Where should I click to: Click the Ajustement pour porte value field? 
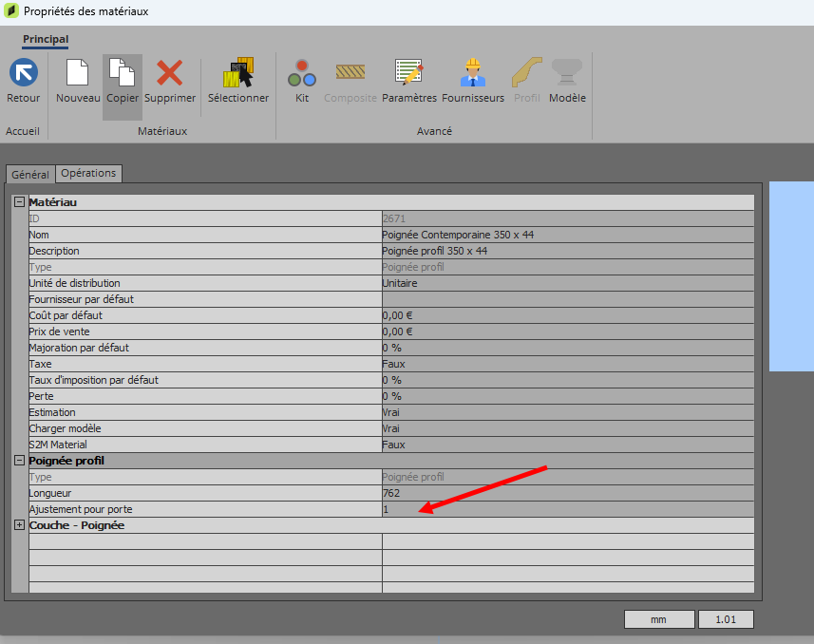(x=567, y=509)
